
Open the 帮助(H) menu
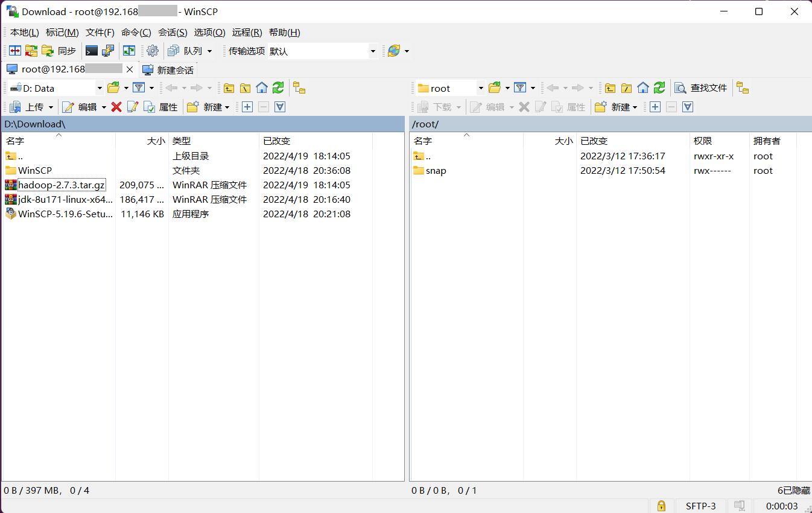(284, 33)
